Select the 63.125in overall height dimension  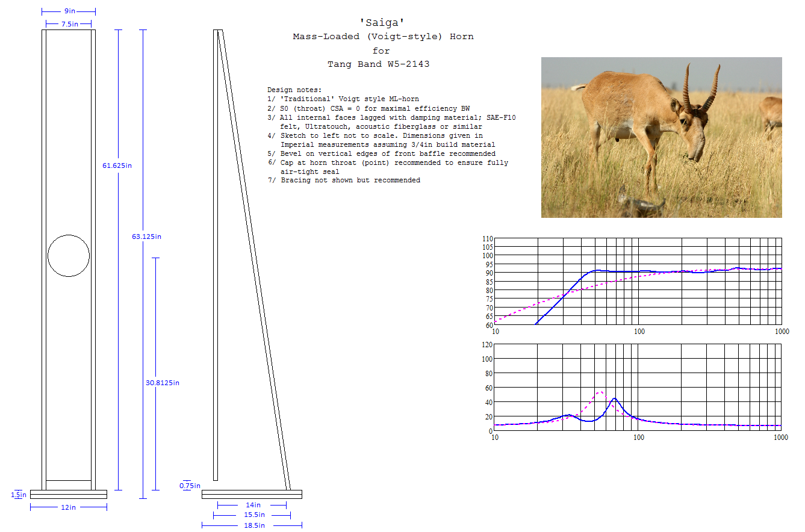[x=146, y=237]
